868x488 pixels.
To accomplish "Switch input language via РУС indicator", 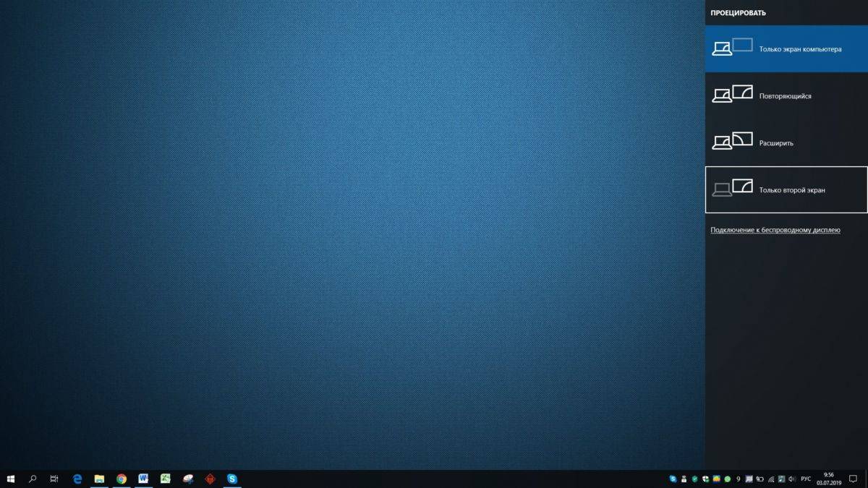I will point(806,479).
